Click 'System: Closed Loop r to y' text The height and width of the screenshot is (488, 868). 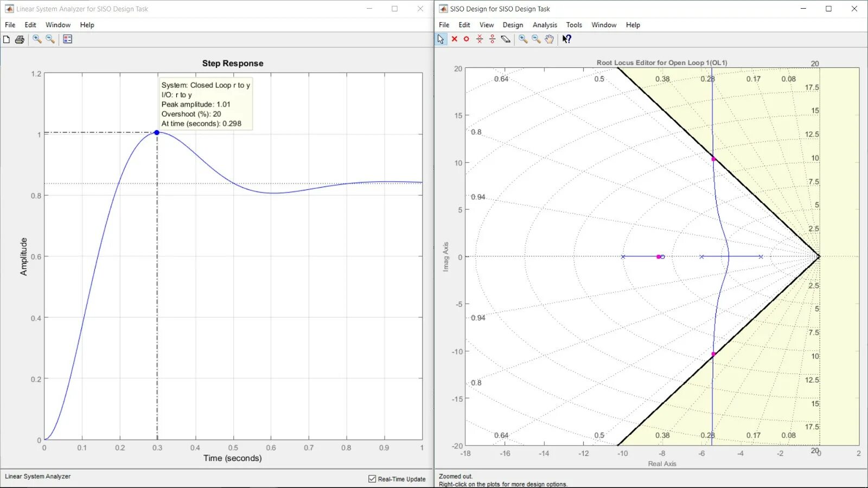[206, 85]
